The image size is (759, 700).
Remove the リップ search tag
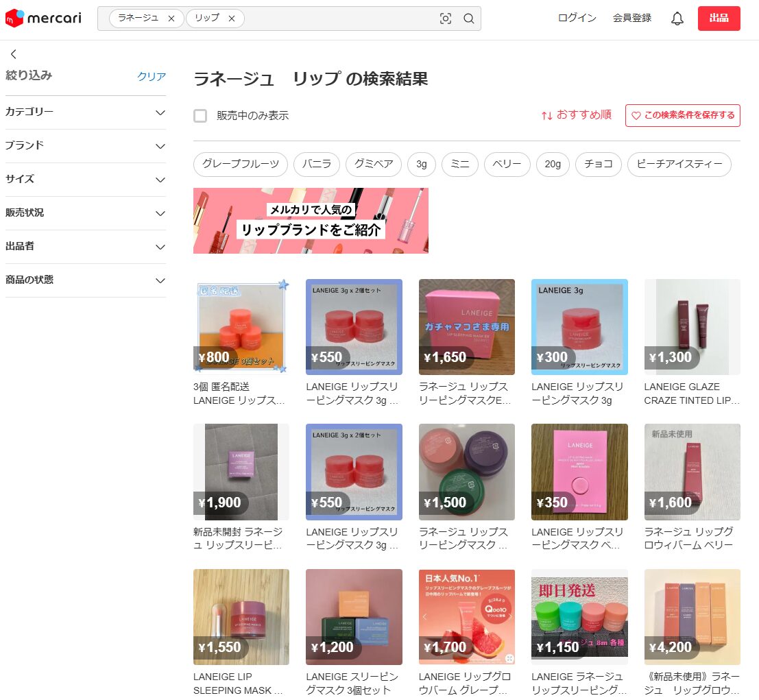231,19
